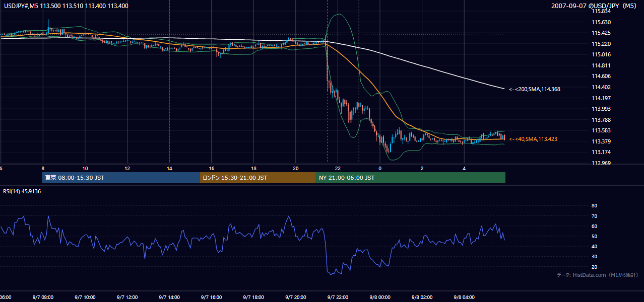Click price axis value 113.788

pos(601,120)
